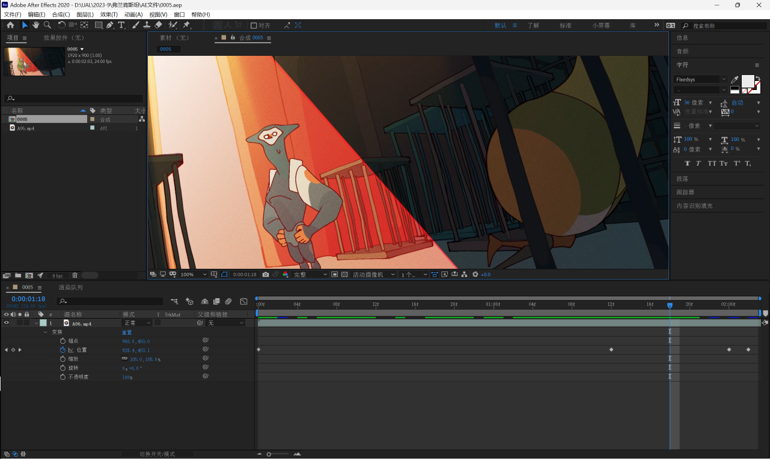The height and width of the screenshot is (459, 770).
Task: Select the Rotation tool
Action: [61, 25]
